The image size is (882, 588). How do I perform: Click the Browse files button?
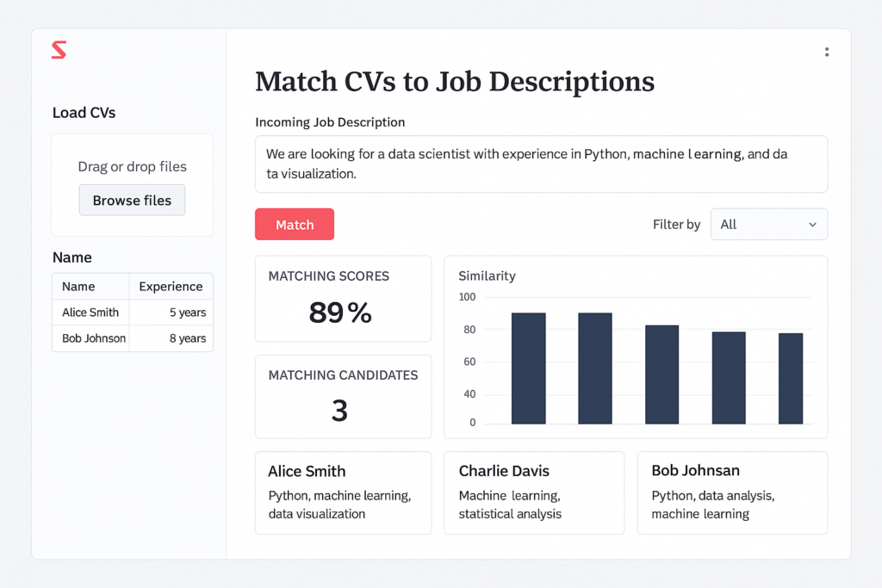(132, 200)
